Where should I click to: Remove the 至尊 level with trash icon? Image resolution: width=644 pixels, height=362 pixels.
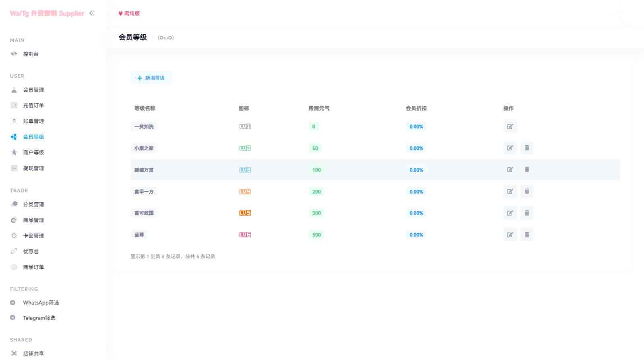[526, 235]
